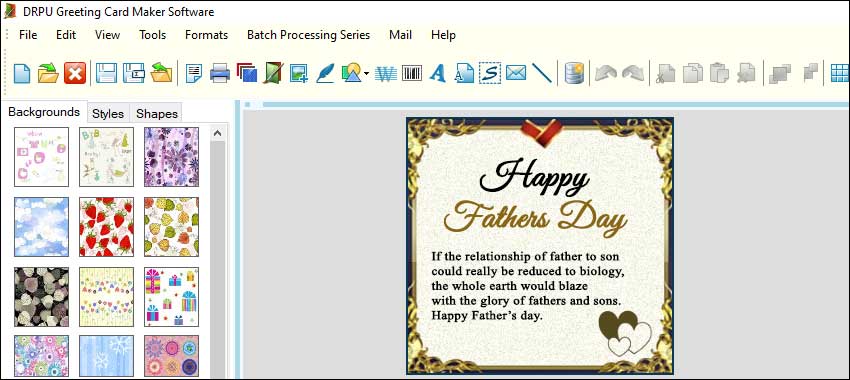Click the greyed-out redo arrow
The height and width of the screenshot is (380, 850).
click(633, 73)
